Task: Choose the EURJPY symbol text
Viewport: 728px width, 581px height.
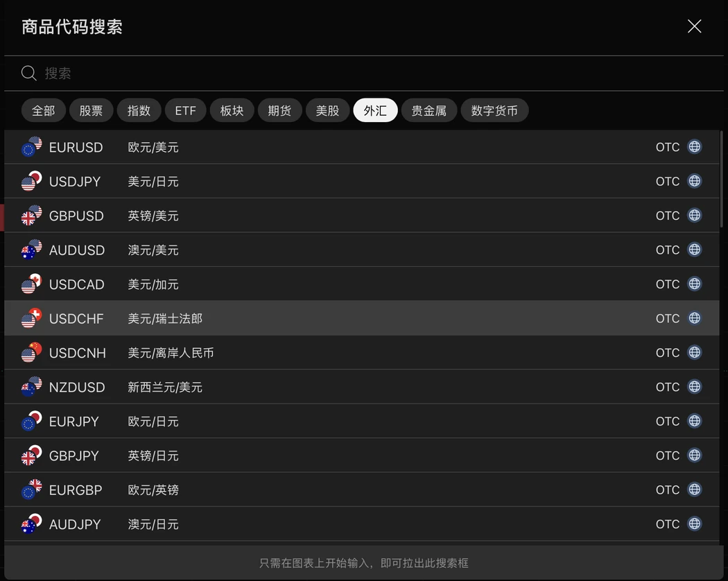Action: pyautogui.click(x=73, y=422)
